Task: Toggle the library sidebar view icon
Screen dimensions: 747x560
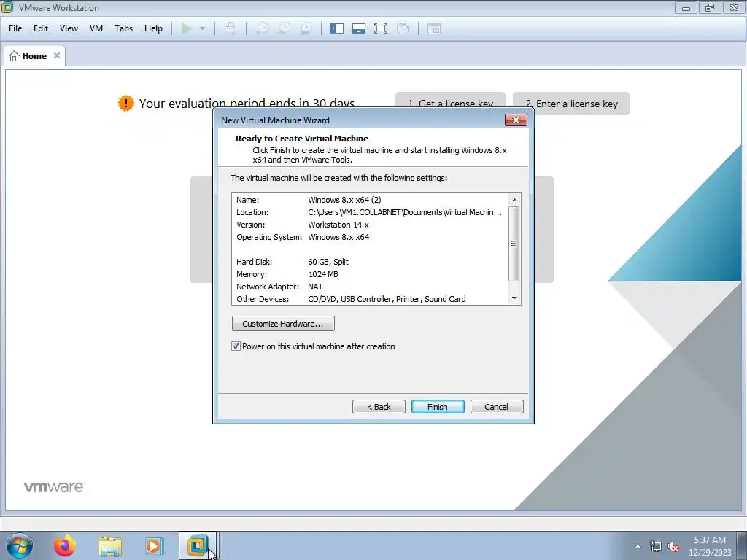Action: 337,28
